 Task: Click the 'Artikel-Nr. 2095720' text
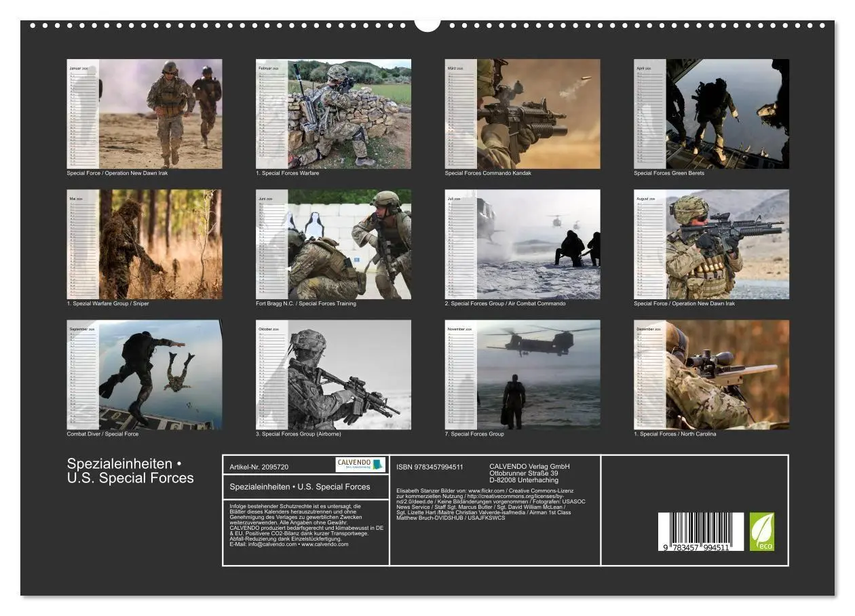pos(259,467)
